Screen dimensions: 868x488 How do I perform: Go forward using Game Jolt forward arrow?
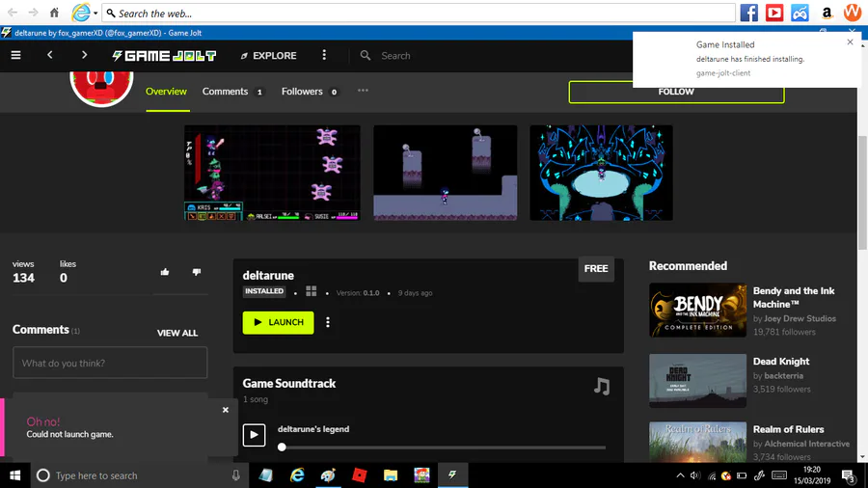tap(84, 55)
